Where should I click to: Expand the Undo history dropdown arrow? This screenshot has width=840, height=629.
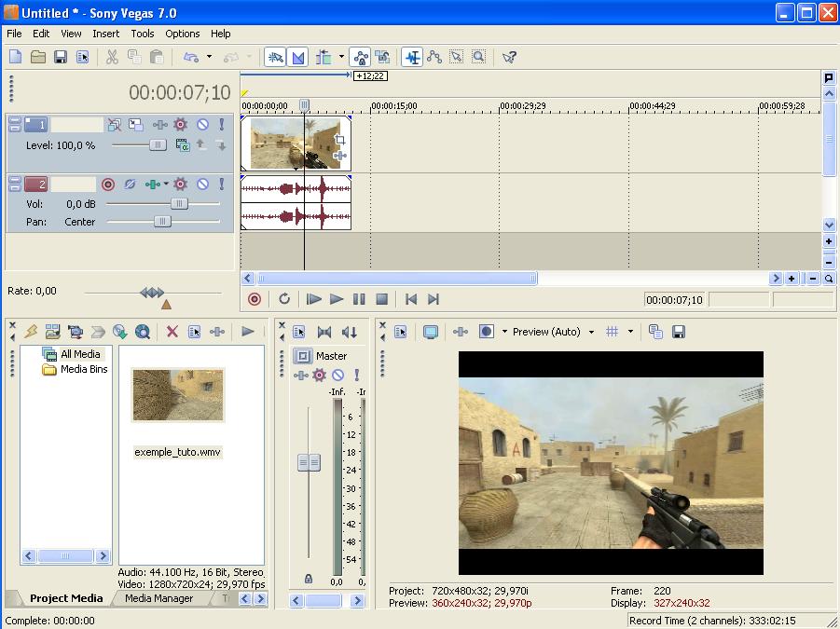209,56
